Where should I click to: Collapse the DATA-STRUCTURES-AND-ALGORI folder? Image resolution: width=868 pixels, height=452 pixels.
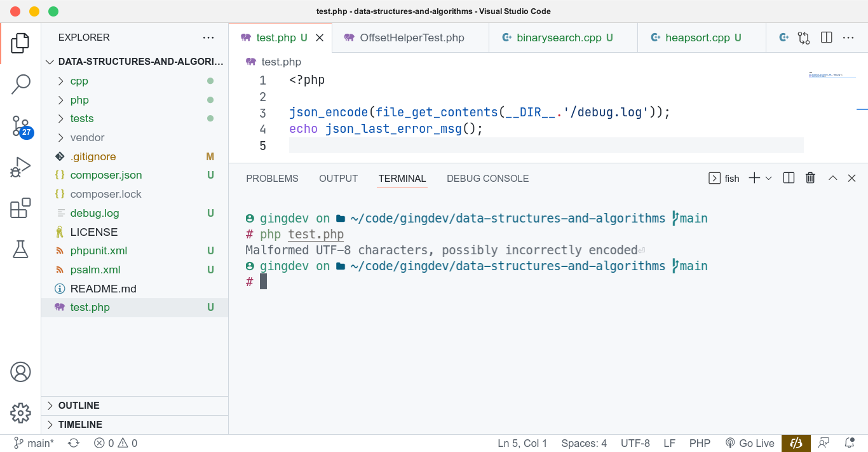click(x=50, y=62)
